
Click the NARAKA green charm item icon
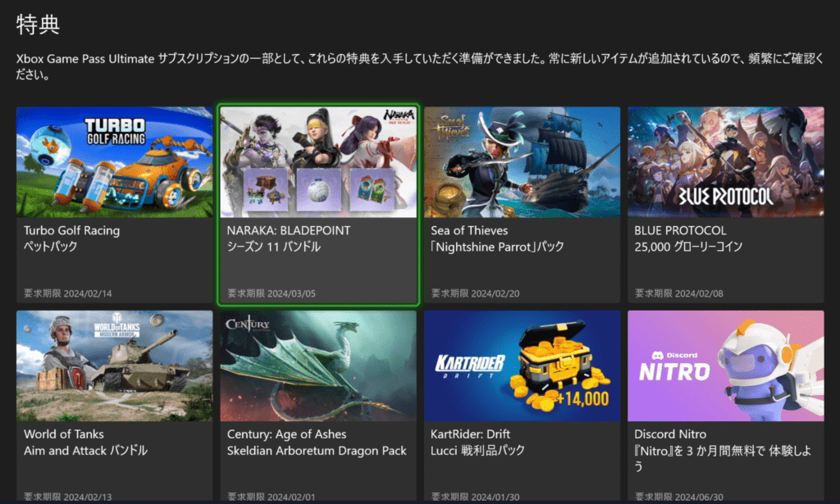372,190
